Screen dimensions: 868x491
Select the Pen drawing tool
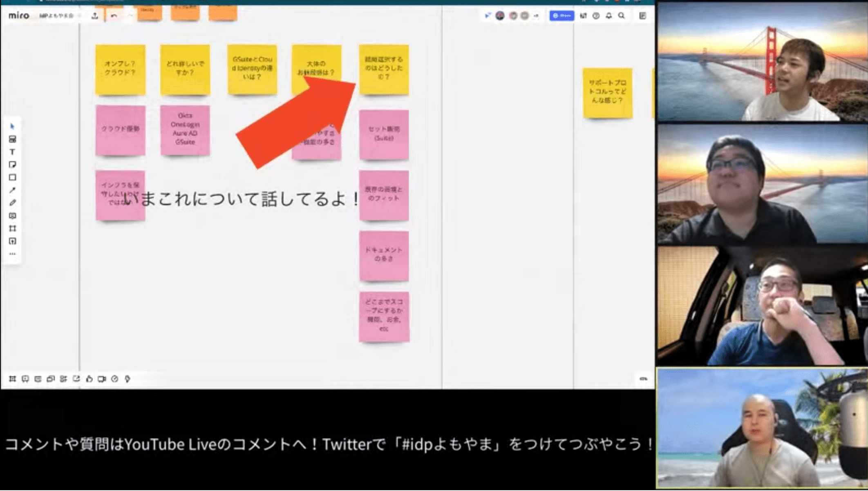coord(12,203)
